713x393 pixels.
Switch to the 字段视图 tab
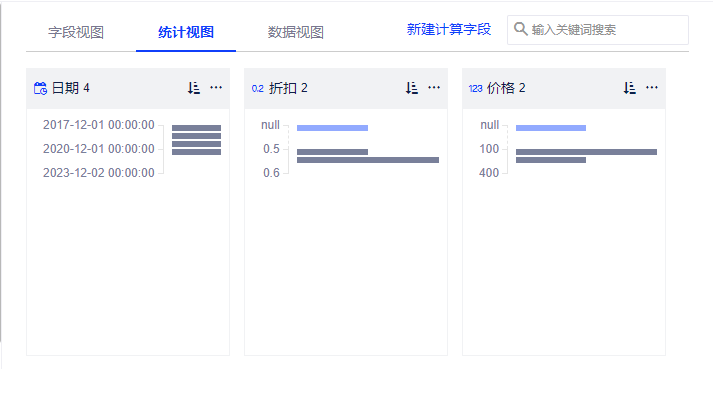(x=76, y=32)
